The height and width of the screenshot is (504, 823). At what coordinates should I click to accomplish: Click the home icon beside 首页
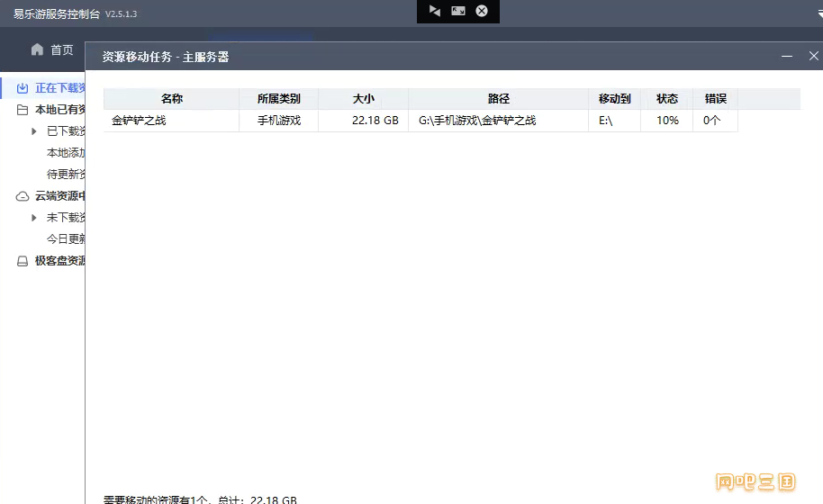37,49
